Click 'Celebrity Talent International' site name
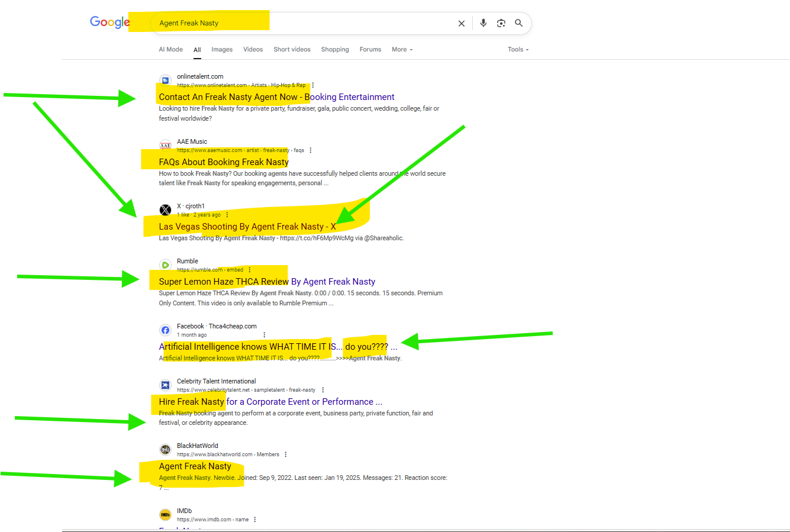 tap(217, 381)
